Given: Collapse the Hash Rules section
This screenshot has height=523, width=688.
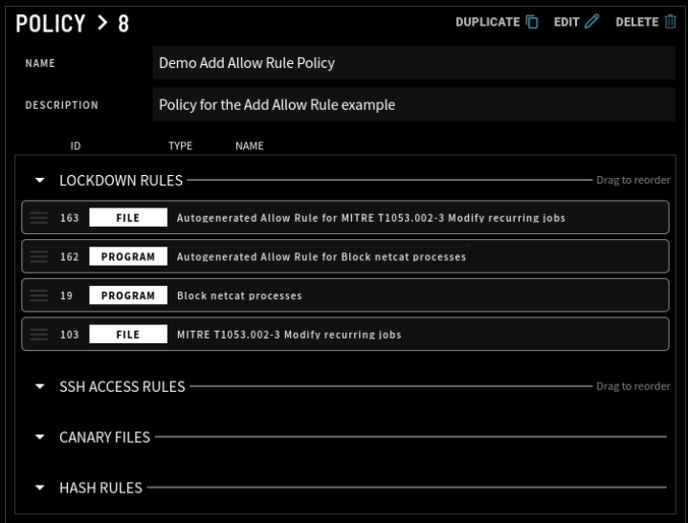Looking at the screenshot, I should pos(40,487).
